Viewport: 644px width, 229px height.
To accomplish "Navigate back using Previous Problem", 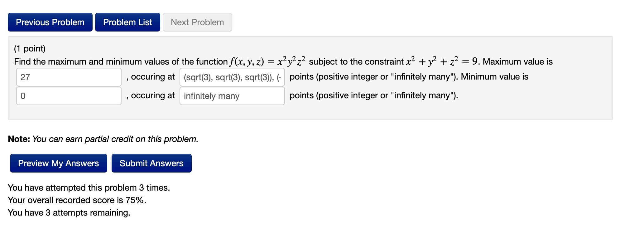I will tap(50, 22).
